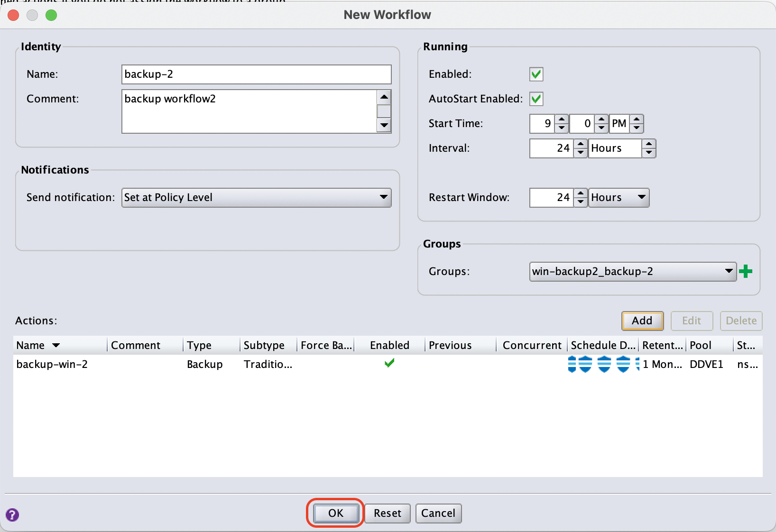776x532 pixels.
Task: Click the St... column header
Action: click(x=748, y=345)
